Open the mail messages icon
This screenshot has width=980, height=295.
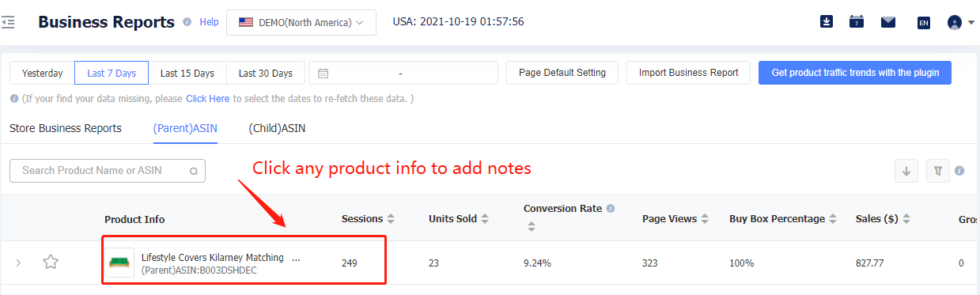[888, 22]
